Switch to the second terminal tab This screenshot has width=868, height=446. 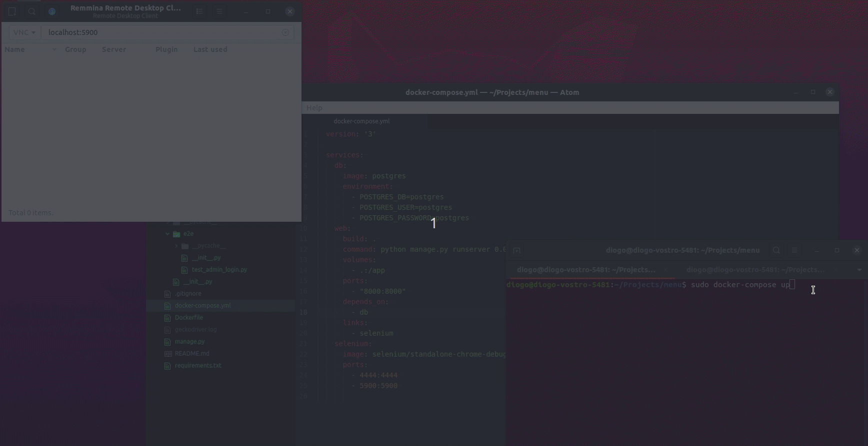pyautogui.click(x=755, y=270)
